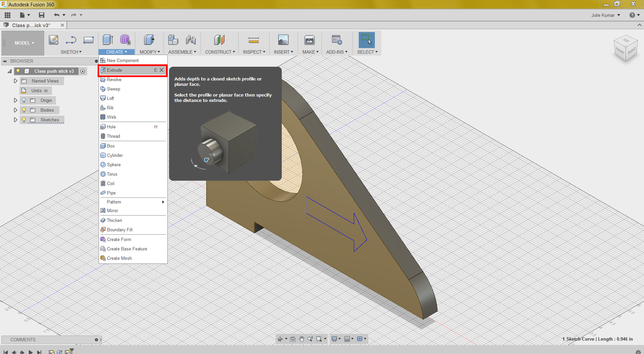Click the Scripts and Add-Ins icon
This screenshot has width=644, height=354.
337,40
